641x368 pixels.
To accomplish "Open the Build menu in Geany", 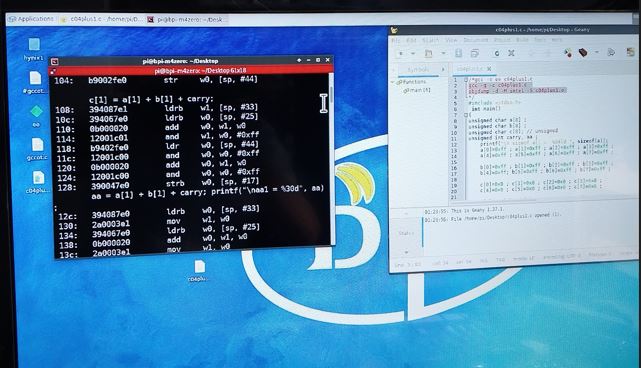I will 522,40.
